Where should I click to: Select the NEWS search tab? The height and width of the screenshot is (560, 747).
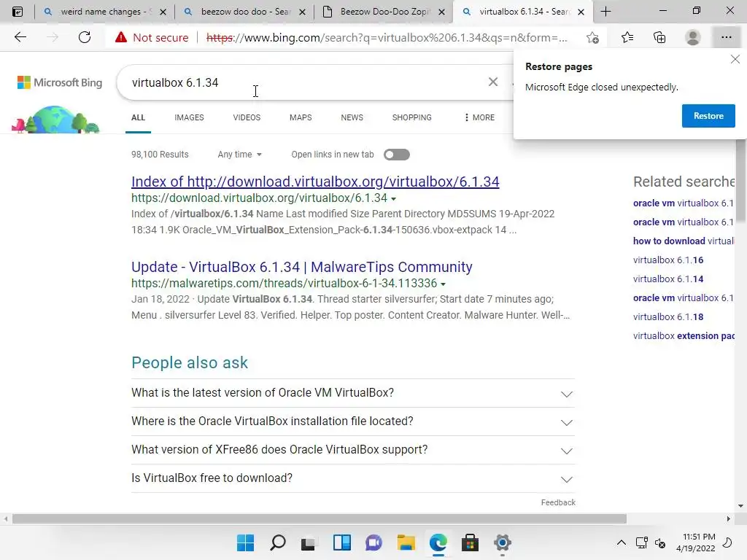pos(352,117)
